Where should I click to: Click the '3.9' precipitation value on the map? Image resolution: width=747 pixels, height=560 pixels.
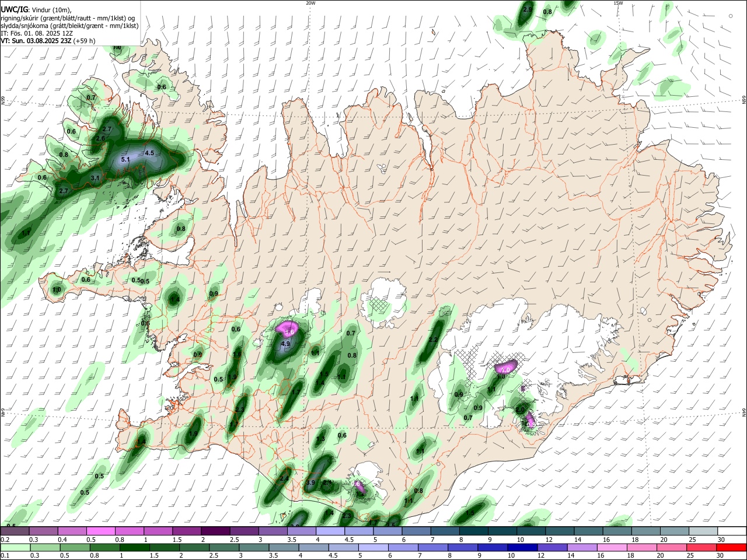click(310, 482)
